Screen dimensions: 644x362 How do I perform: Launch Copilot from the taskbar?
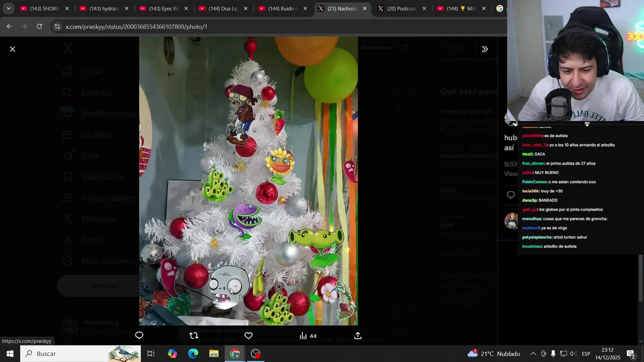[172, 353]
